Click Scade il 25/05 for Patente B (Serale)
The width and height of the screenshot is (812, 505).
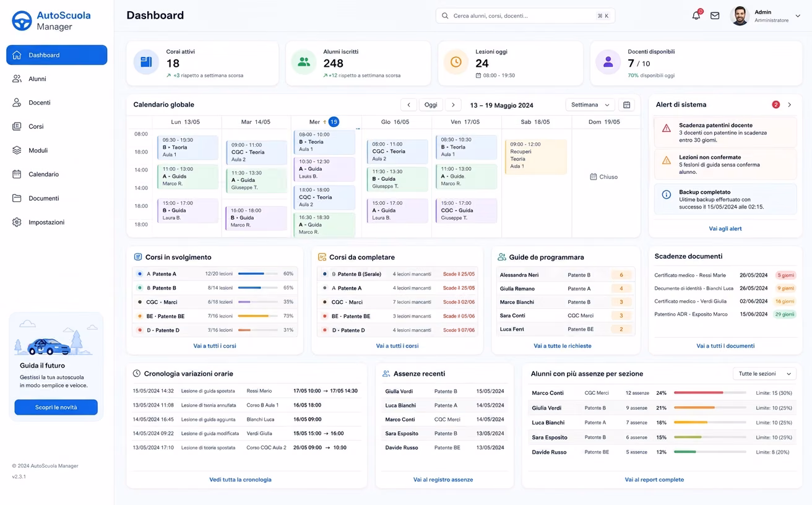[x=459, y=274]
